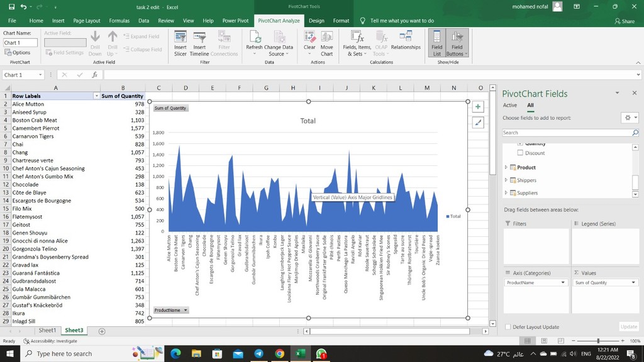
Task: Toggle the Field List button
Action: click(x=436, y=43)
